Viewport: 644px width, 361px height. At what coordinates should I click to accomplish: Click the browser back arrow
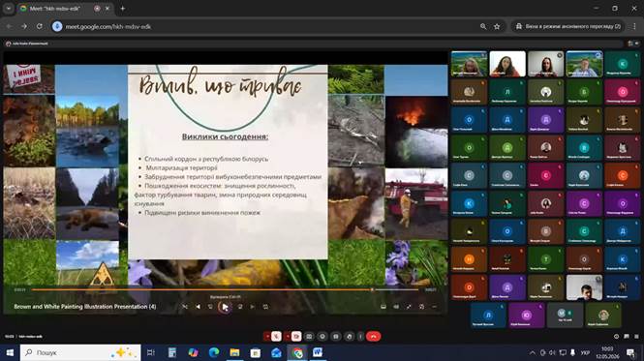(9, 26)
